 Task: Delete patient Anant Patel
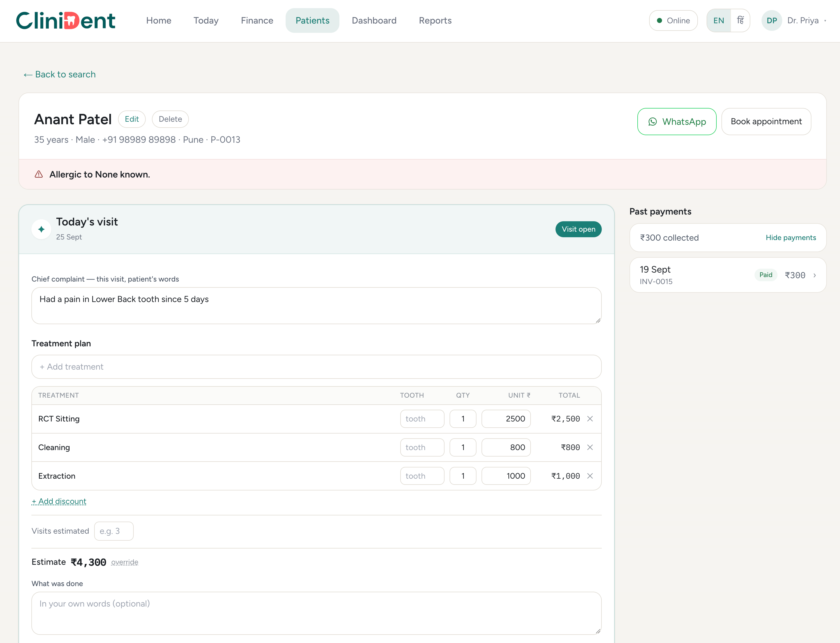pos(170,119)
